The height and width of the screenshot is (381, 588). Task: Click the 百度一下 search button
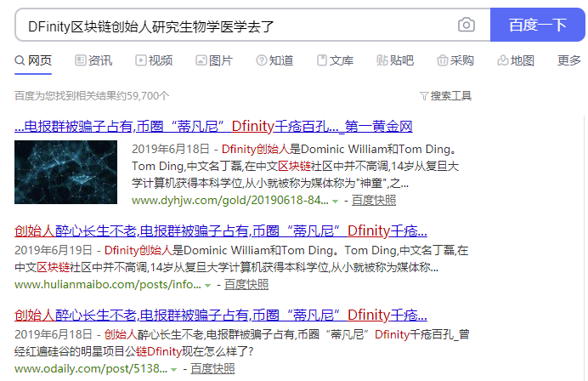(537, 25)
